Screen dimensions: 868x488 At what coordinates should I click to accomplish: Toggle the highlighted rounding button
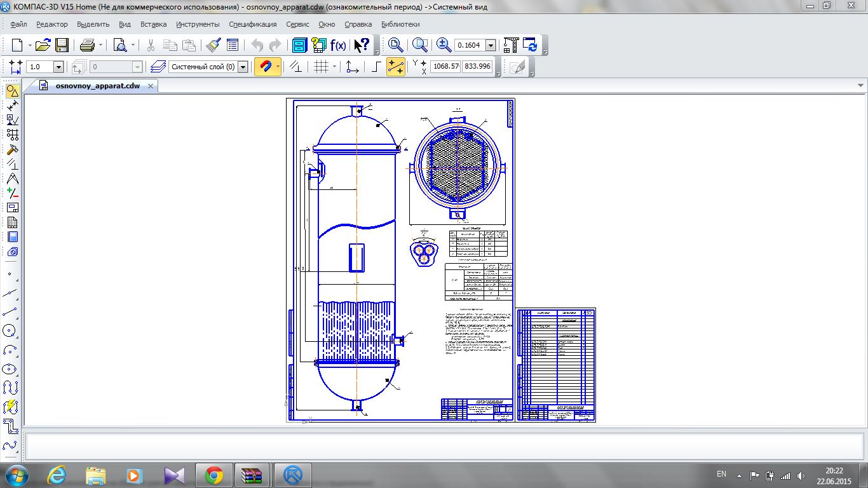pyautogui.click(x=395, y=67)
